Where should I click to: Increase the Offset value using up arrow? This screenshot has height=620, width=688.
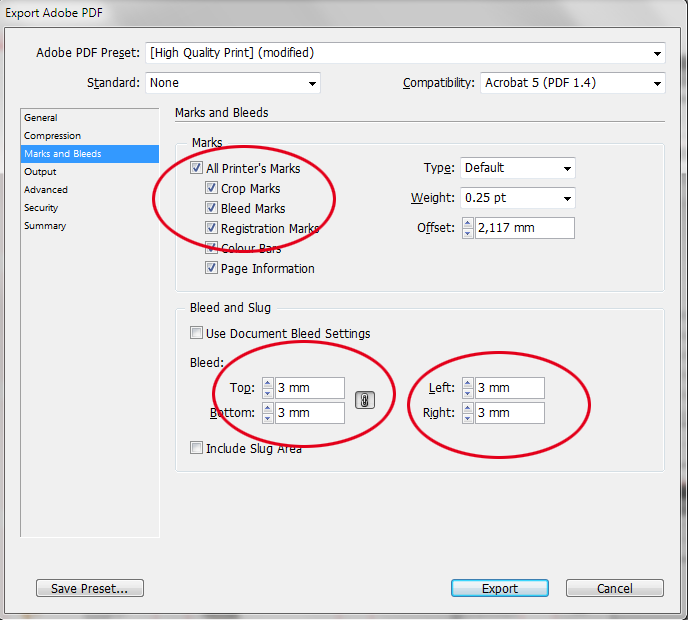pyautogui.click(x=468, y=223)
